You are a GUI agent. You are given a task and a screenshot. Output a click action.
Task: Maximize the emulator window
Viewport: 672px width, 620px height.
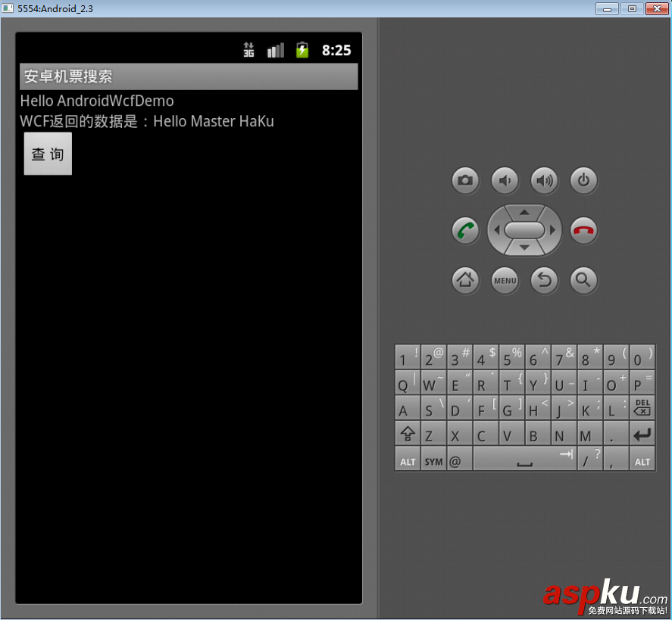632,8
